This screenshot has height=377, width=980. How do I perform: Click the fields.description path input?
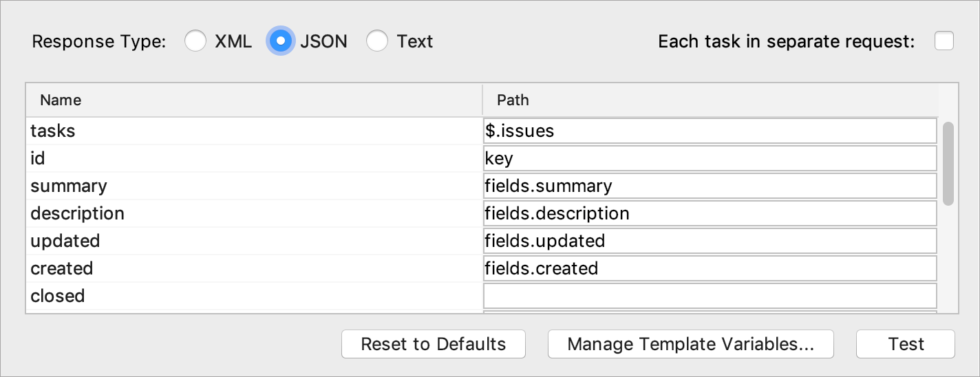(710, 213)
